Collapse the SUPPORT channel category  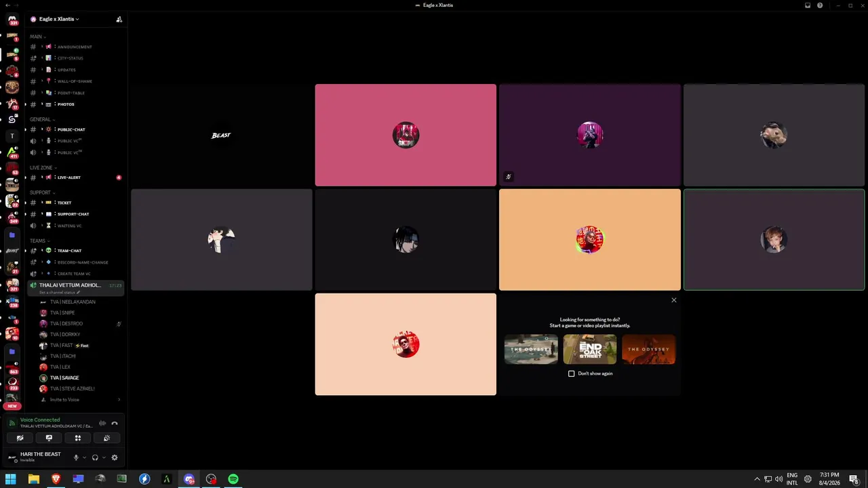pyautogui.click(x=42, y=192)
